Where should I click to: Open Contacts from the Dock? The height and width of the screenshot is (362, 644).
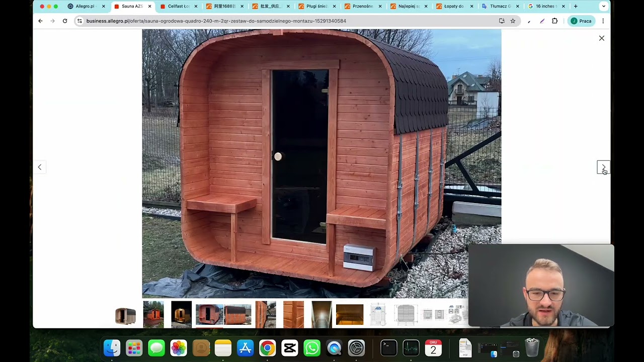point(201,348)
